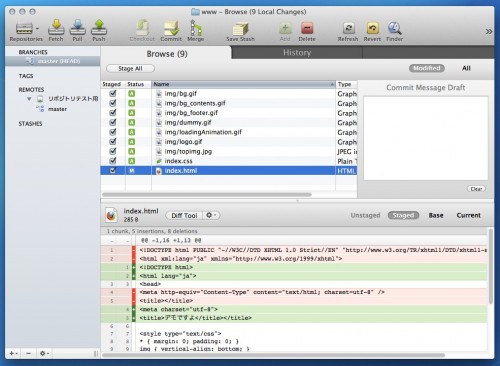Click the remote repository icon in REMOTES

40,99
